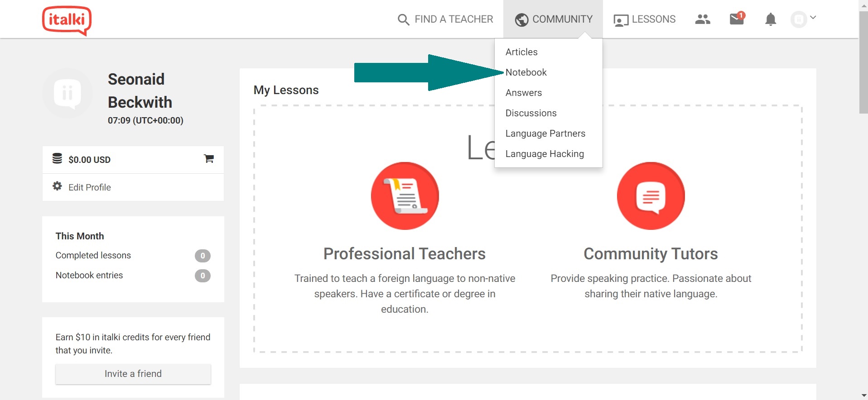The image size is (868, 400).
Task: Collapse the Community dropdown menu
Action: [x=553, y=19]
